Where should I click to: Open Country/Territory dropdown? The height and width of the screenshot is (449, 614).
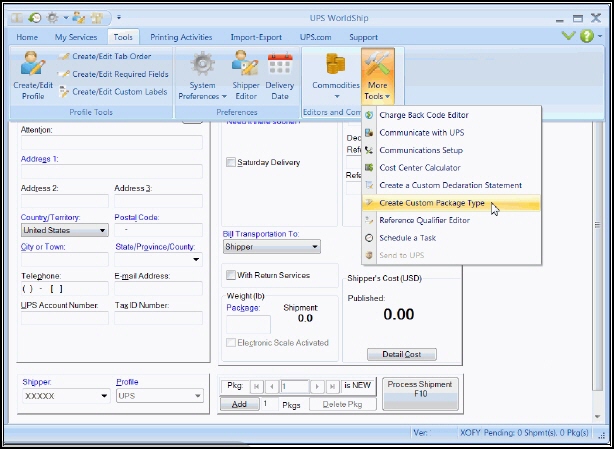tap(65, 230)
